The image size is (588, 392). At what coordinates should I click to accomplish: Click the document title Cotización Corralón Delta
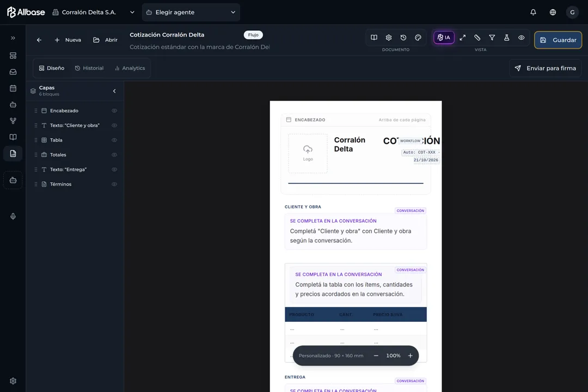(x=167, y=34)
